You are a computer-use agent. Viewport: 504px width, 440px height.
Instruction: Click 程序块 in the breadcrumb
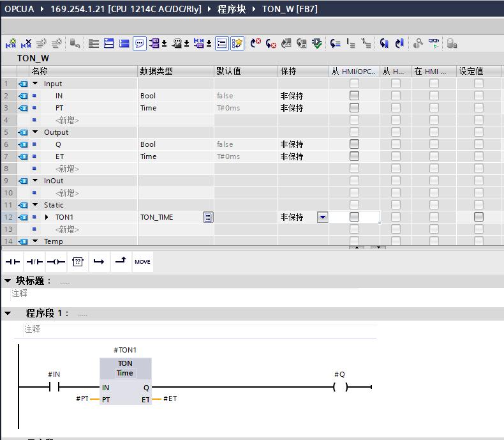click(x=232, y=9)
